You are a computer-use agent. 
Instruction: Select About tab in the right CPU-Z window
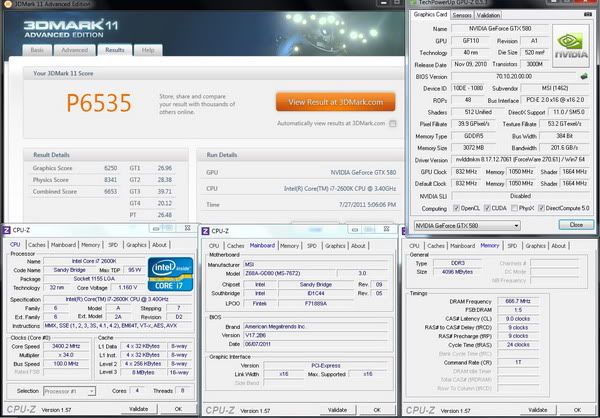(558, 246)
